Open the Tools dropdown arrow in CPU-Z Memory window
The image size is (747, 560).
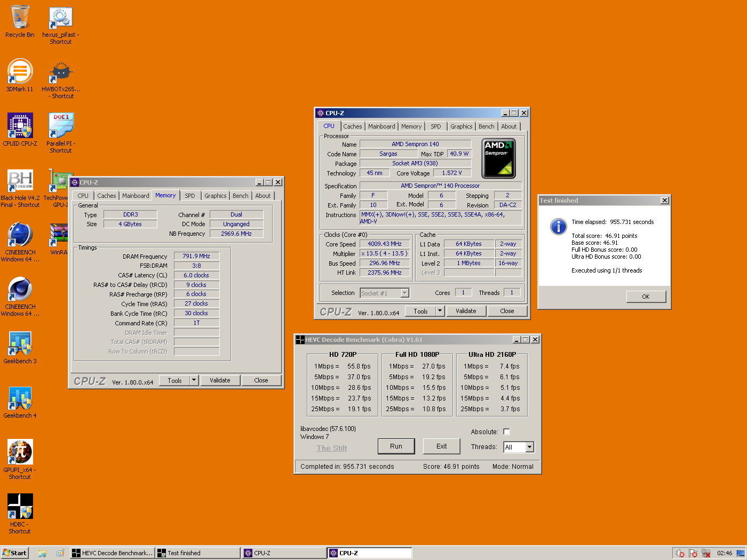194,380
